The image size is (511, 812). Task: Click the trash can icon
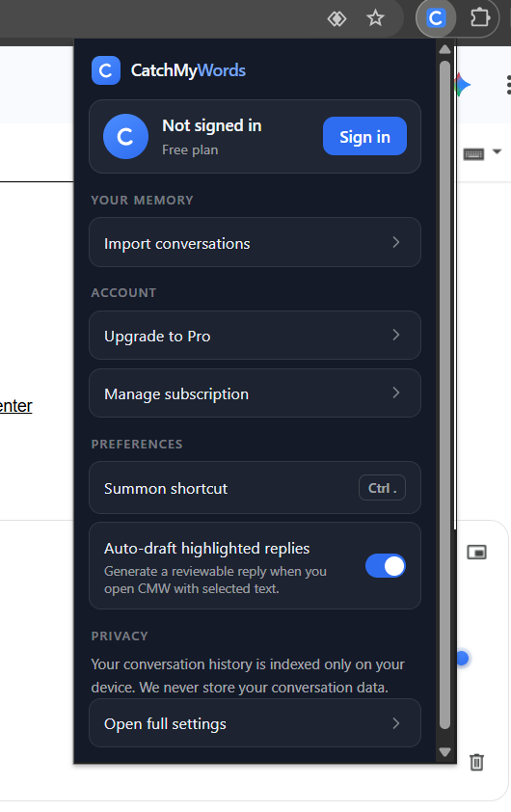pyautogui.click(x=477, y=762)
